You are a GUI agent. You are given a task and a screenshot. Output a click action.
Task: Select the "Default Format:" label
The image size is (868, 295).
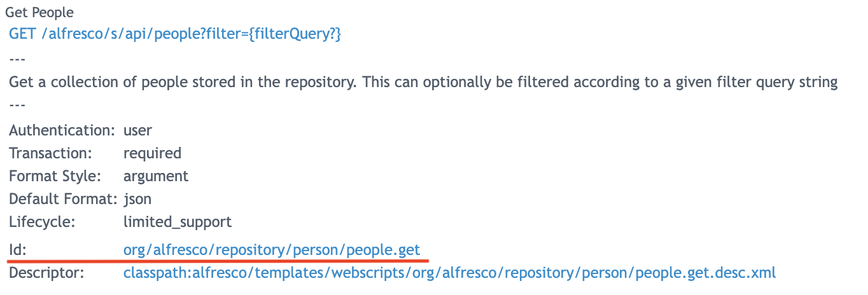coord(63,199)
